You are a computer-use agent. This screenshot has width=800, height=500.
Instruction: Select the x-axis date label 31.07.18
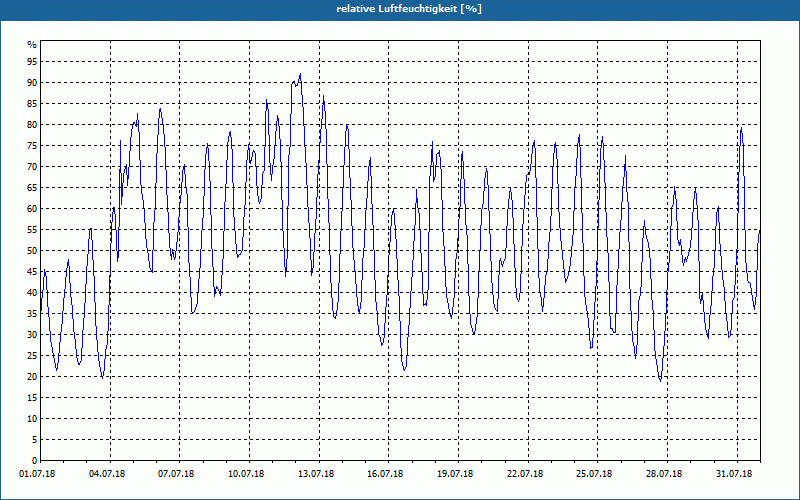point(734,474)
